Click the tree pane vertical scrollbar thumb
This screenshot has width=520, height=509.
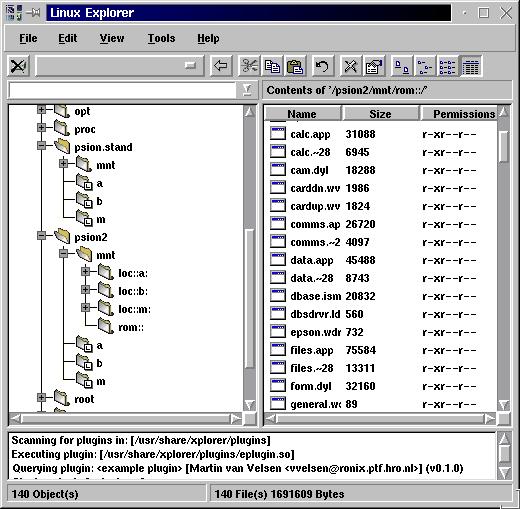pyautogui.click(x=249, y=298)
